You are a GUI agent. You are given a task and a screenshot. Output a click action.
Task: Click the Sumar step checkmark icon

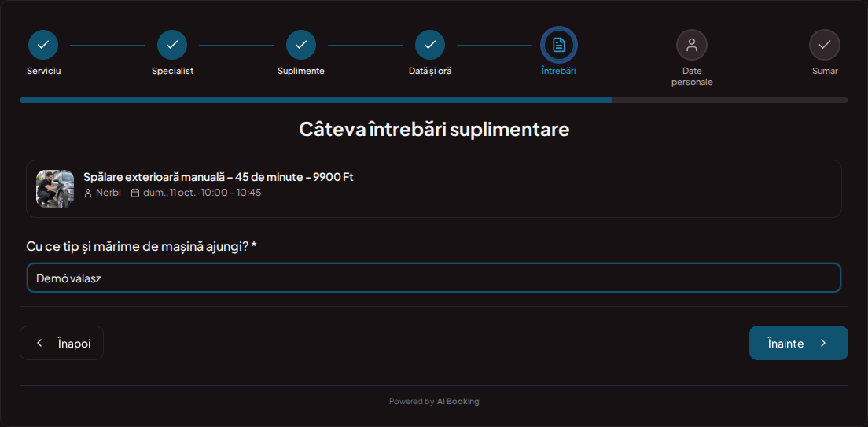pyautogui.click(x=825, y=45)
